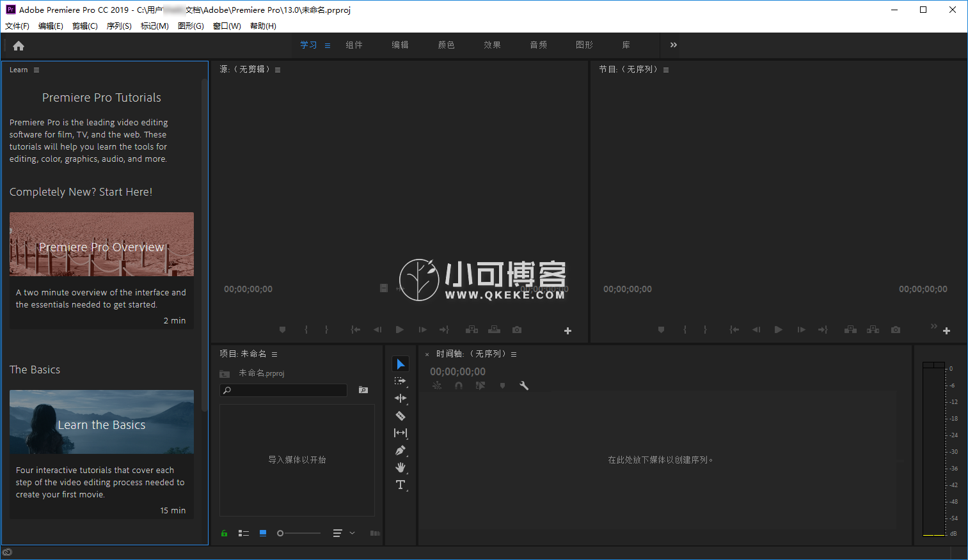Select the Hand tool
The height and width of the screenshot is (560, 968).
[401, 467]
